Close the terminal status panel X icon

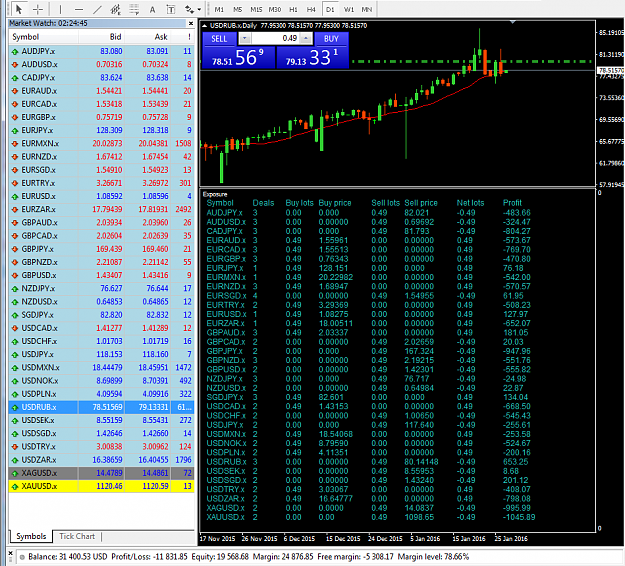(10, 554)
